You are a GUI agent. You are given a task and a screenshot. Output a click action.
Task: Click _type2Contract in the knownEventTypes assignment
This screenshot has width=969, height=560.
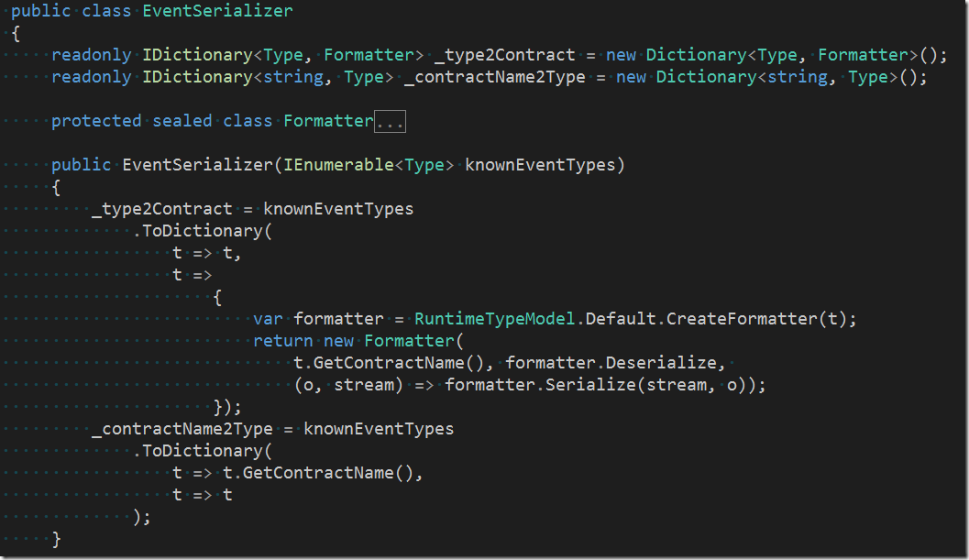(162, 209)
